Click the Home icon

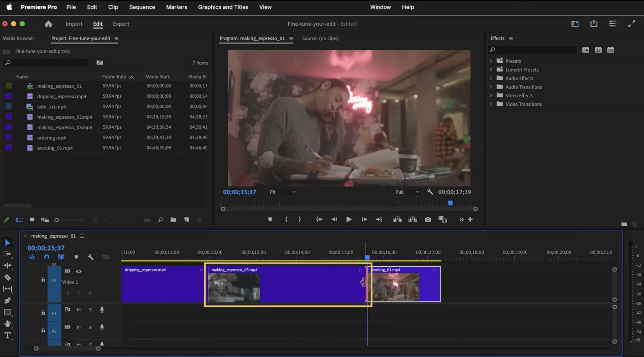pyautogui.click(x=48, y=24)
